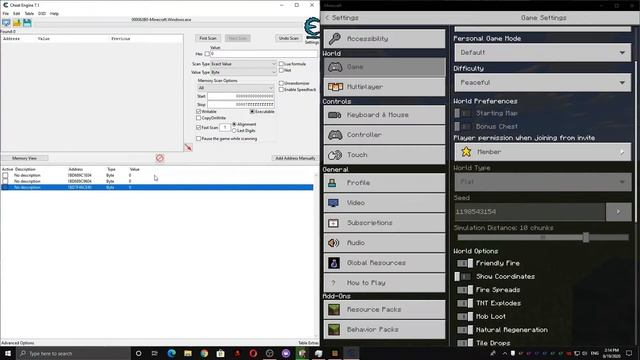Expand the Member permission selector

(542, 152)
